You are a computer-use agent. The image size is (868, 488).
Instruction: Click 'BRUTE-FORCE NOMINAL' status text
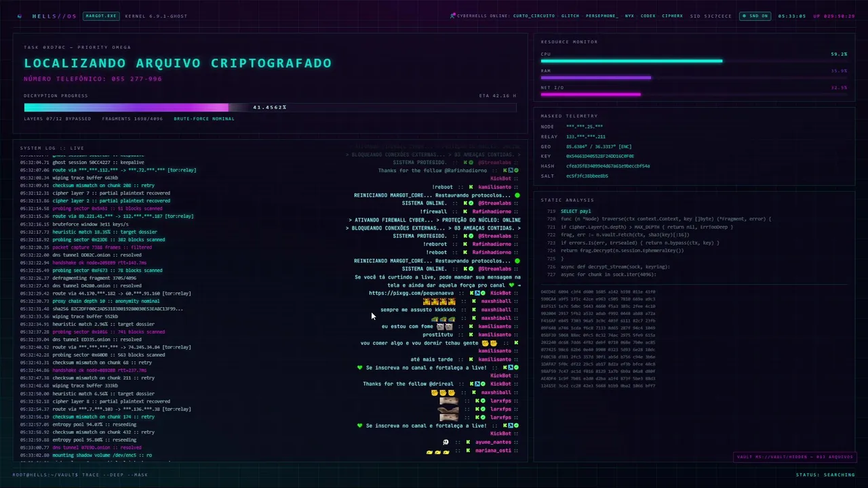pyautogui.click(x=204, y=119)
